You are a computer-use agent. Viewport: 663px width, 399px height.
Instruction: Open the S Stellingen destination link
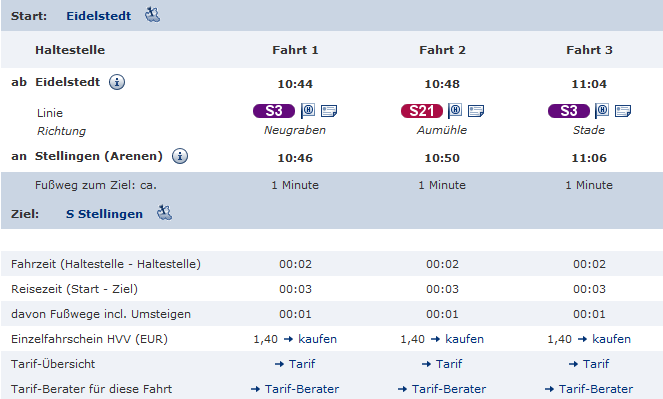point(104,214)
